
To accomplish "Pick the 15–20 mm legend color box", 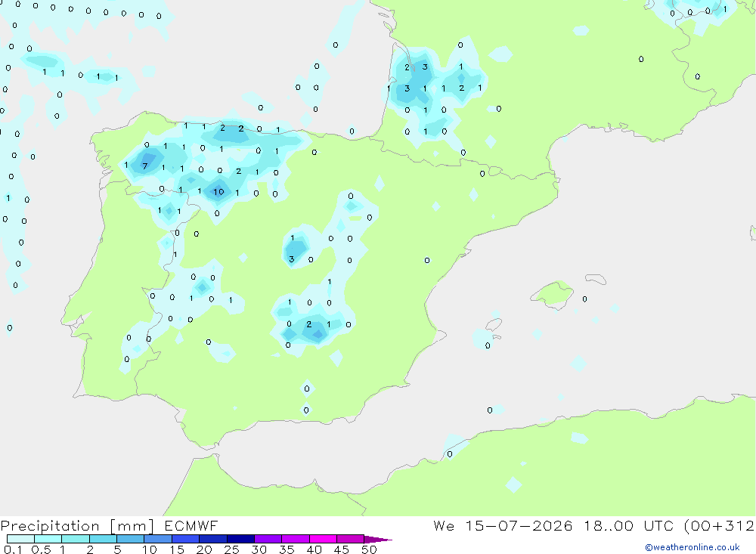I will (x=186, y=539).
